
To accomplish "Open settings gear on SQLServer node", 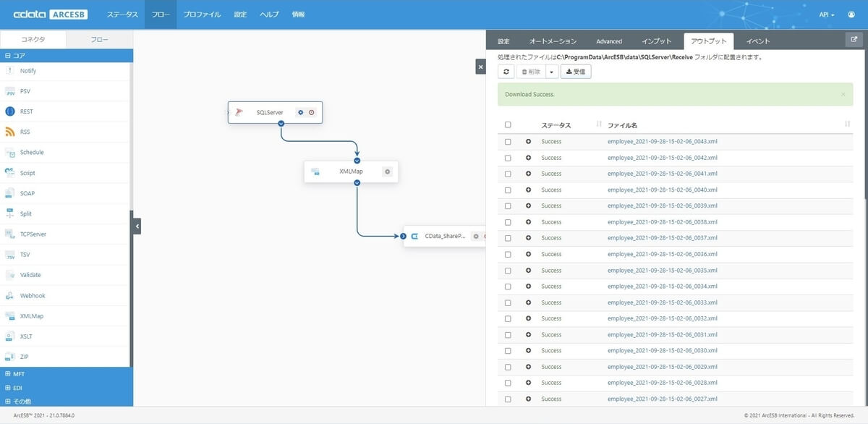I will [x=301, y=112].
